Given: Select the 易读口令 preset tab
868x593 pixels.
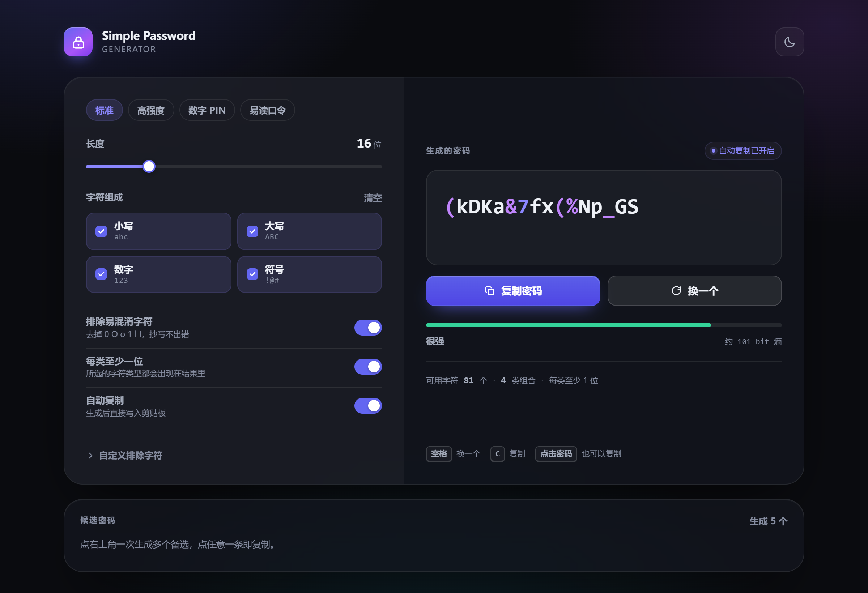Looking at the screenshot, I should point(267,110).
